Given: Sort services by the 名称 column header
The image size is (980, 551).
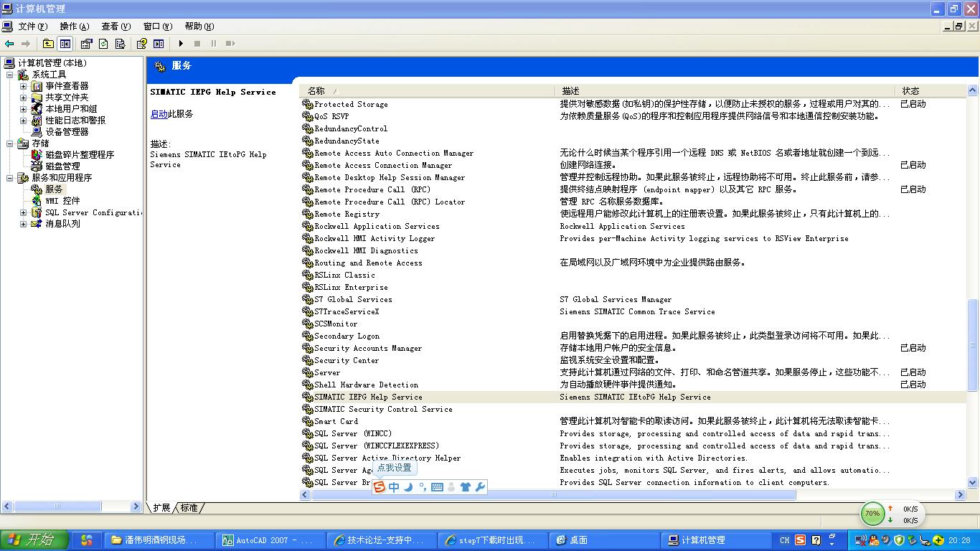Looking at the screenshot, I should pos(428,91).
